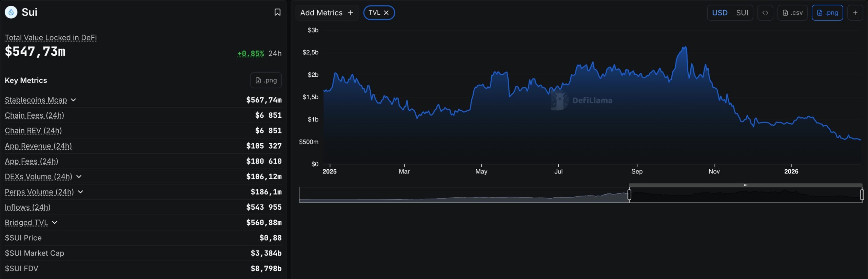Viewport: 868px width, 279px height.
Task: Click the 2026 label on chart axis
Action: [791, 171]
